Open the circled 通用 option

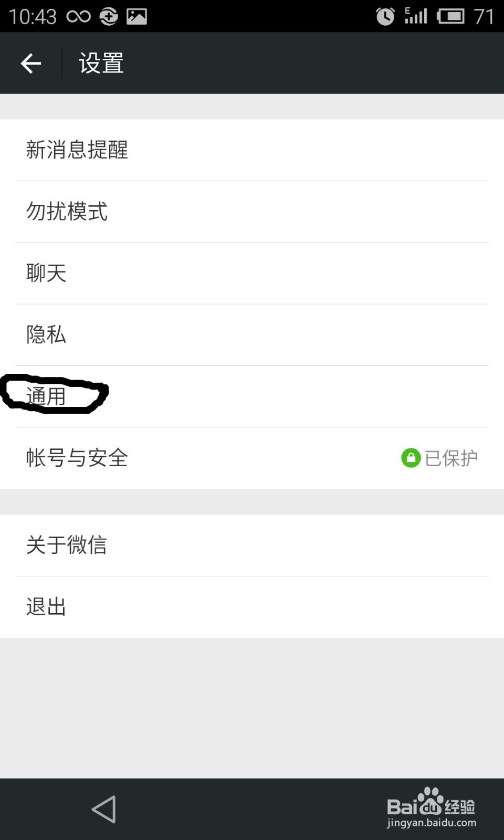click(x=252, y=396)
